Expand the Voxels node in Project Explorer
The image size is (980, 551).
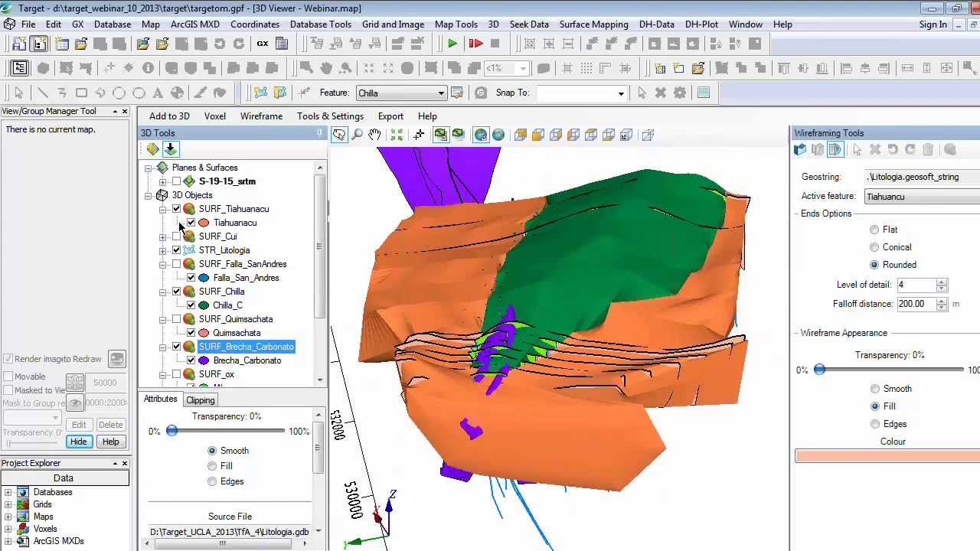pos(8,529)
